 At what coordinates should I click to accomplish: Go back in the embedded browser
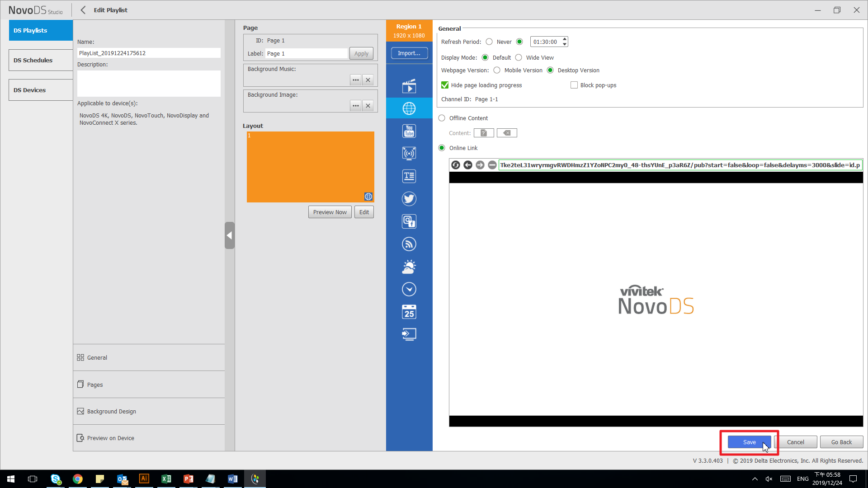[x=468, y=165]
